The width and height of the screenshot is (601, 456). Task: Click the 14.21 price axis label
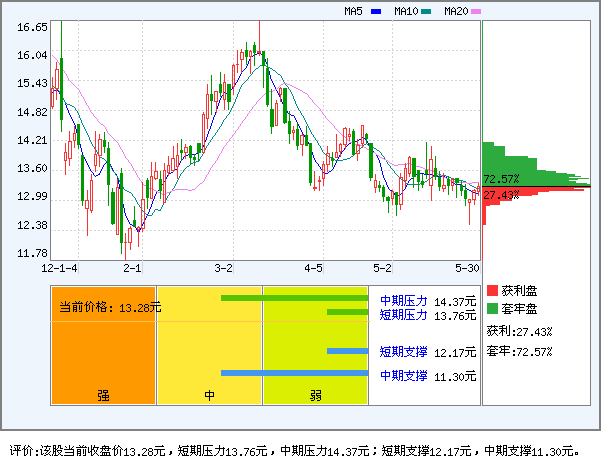(32, 140)
